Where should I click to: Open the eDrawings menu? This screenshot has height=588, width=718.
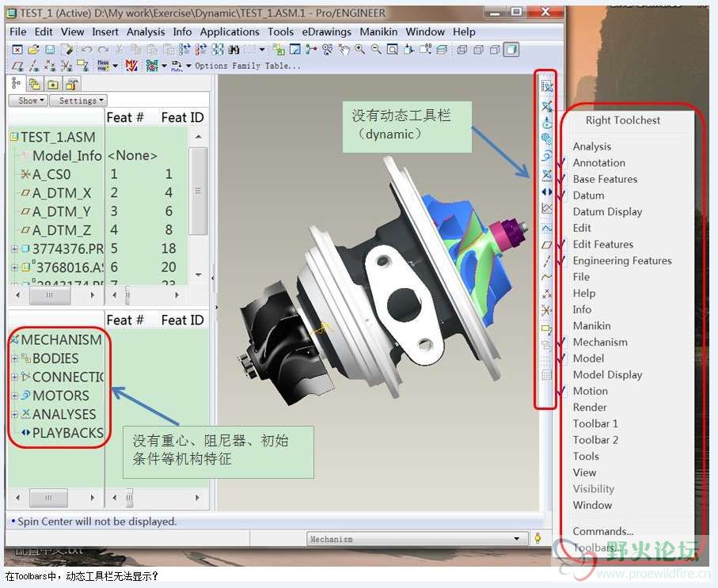[326, 32]
